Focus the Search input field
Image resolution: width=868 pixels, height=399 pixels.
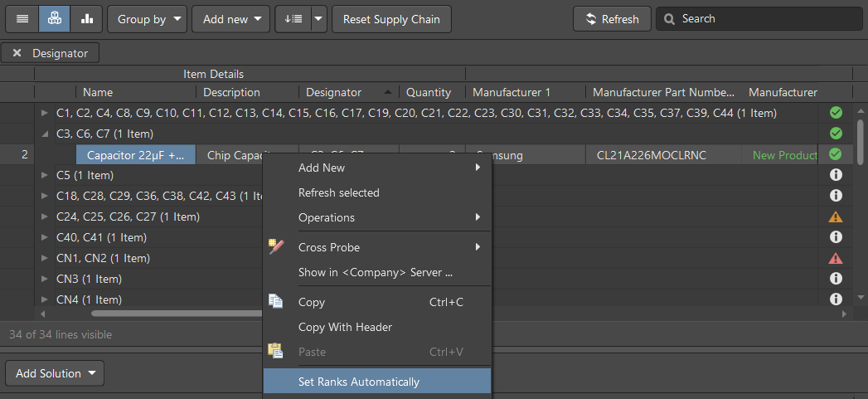759,19
